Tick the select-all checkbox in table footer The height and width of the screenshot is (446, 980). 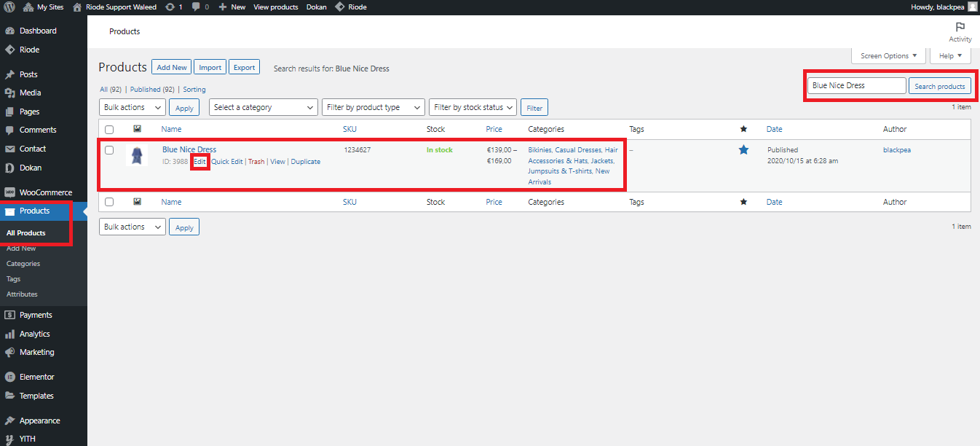109,203
